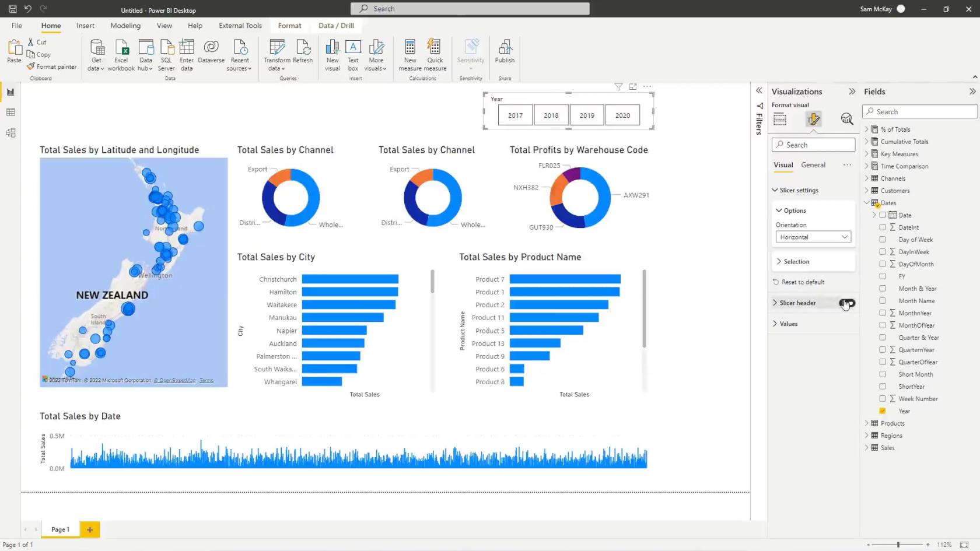The height and width of the screenshot is (551, 980).
Task: Click the Visualizations format search box
Action: point(813,145)
